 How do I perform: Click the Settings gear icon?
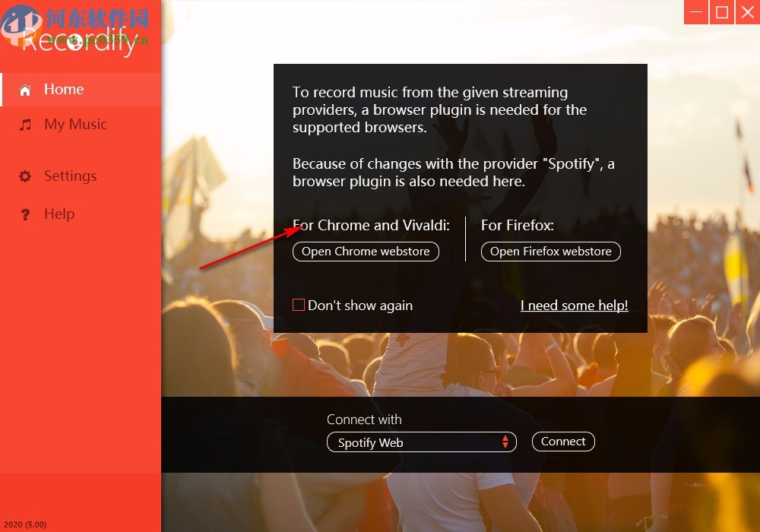coord(25,176)
